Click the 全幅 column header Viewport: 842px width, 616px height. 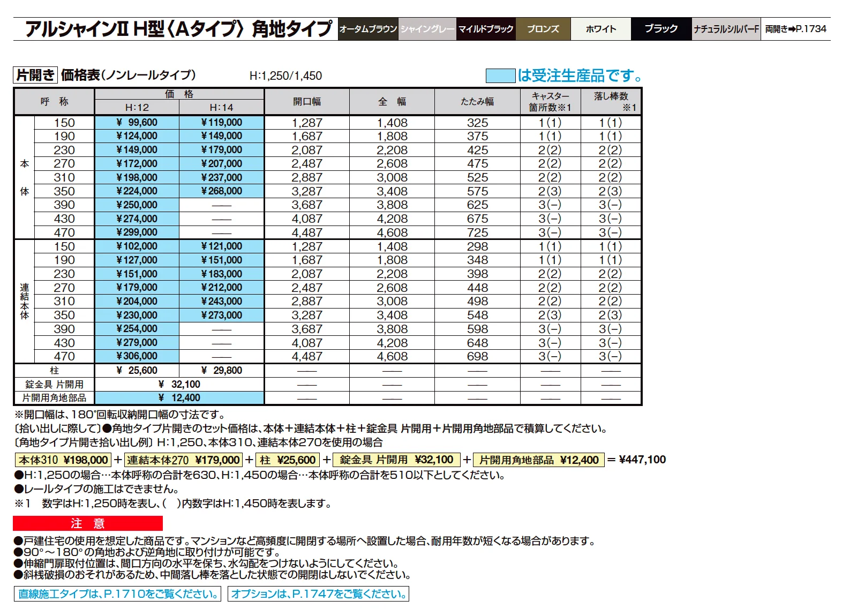(392, 101)
